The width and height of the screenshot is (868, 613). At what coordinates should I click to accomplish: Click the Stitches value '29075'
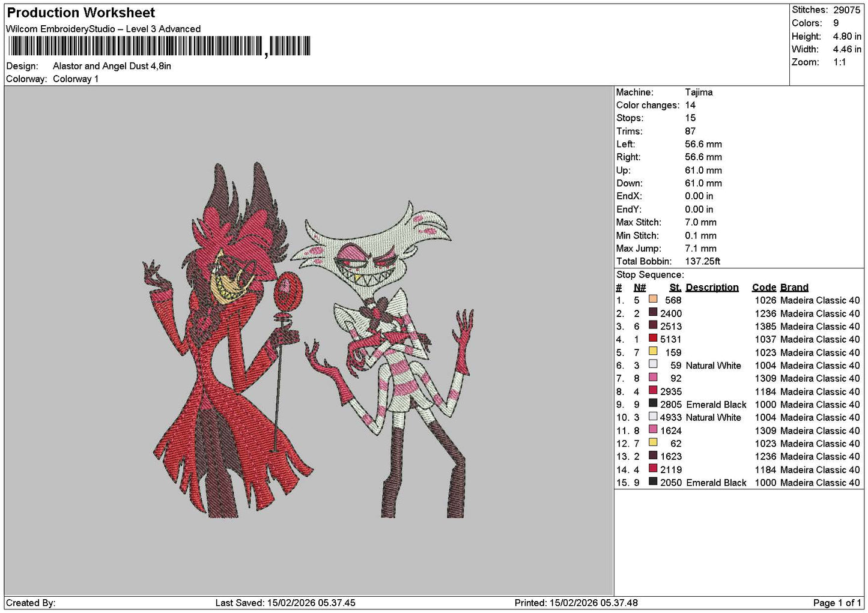[x=847, y=10]
